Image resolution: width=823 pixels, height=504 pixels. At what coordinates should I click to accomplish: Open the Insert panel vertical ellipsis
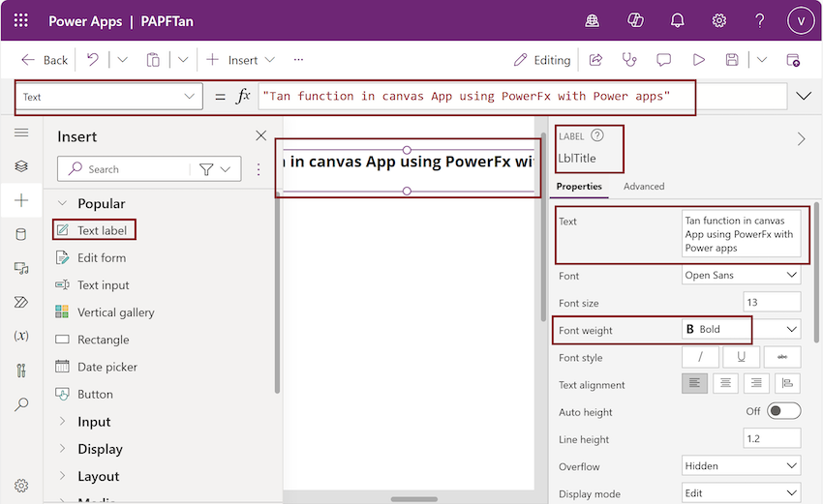[259, 169]
